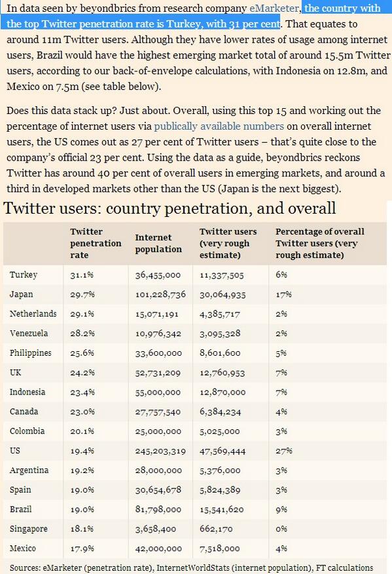Click the table title Twitter users: country penetration
The image size is (392, 574).
169,208
